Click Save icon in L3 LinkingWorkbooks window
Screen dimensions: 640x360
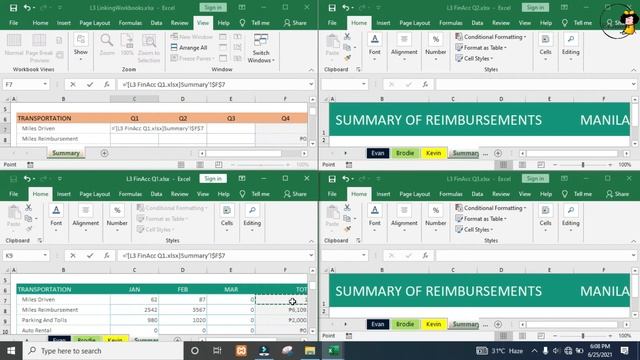click(13, 8)
